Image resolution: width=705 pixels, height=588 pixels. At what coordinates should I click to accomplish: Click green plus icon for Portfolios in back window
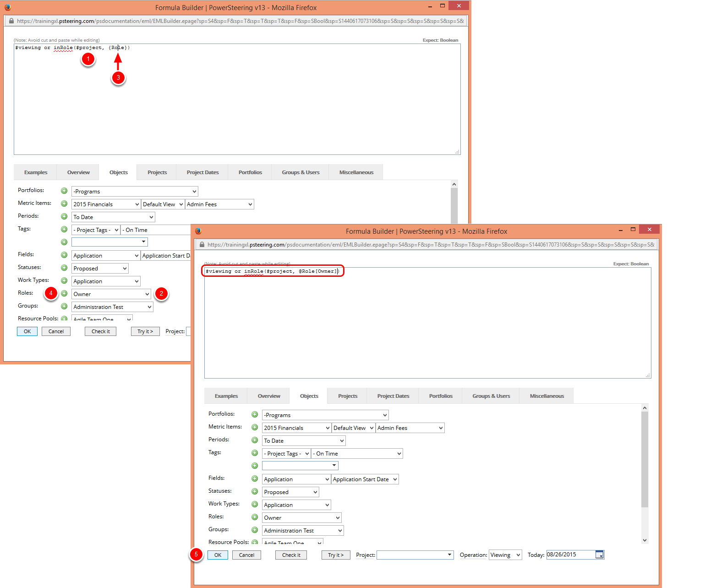click(64, 191)
